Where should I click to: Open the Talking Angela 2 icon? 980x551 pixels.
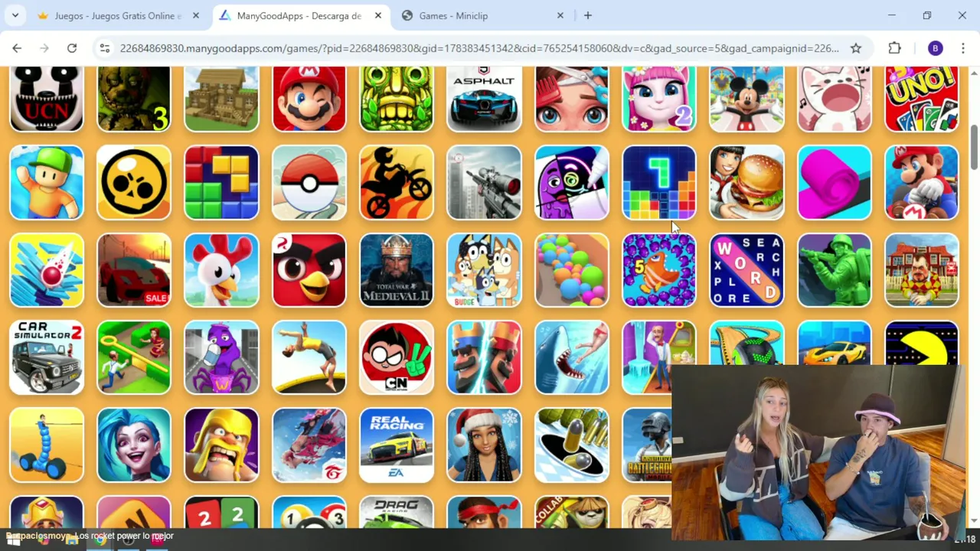[659, 98]
